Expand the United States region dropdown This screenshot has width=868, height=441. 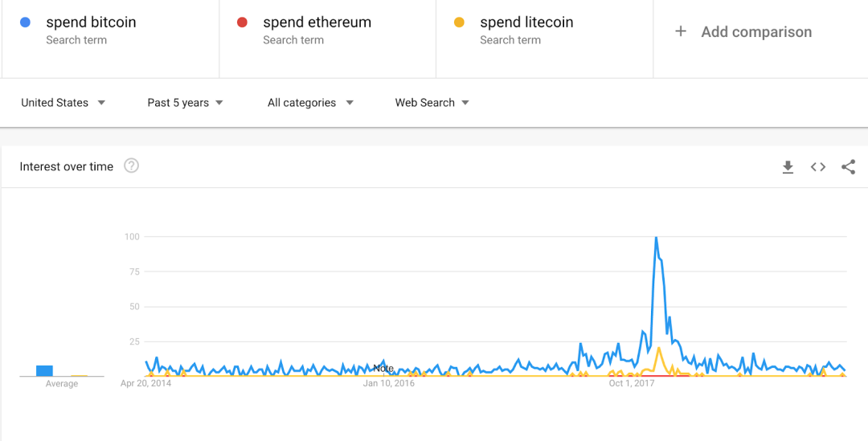[63, 102]
